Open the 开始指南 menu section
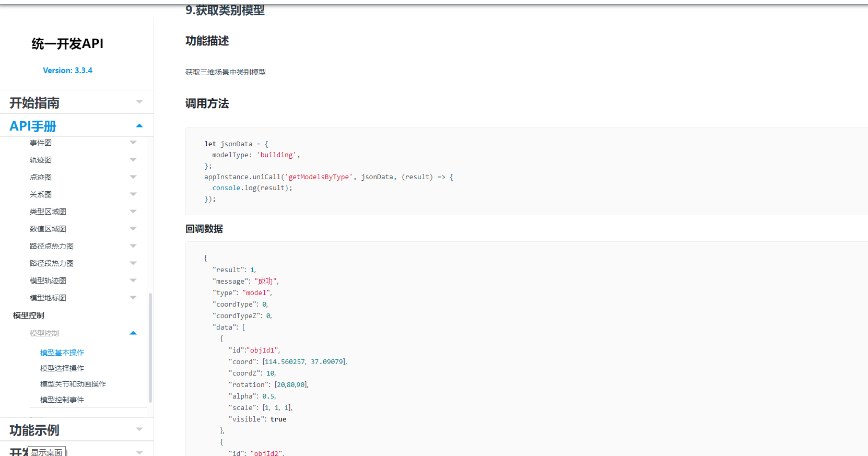Viewport: 868px width, 456px height. click(x=34, y=102)
